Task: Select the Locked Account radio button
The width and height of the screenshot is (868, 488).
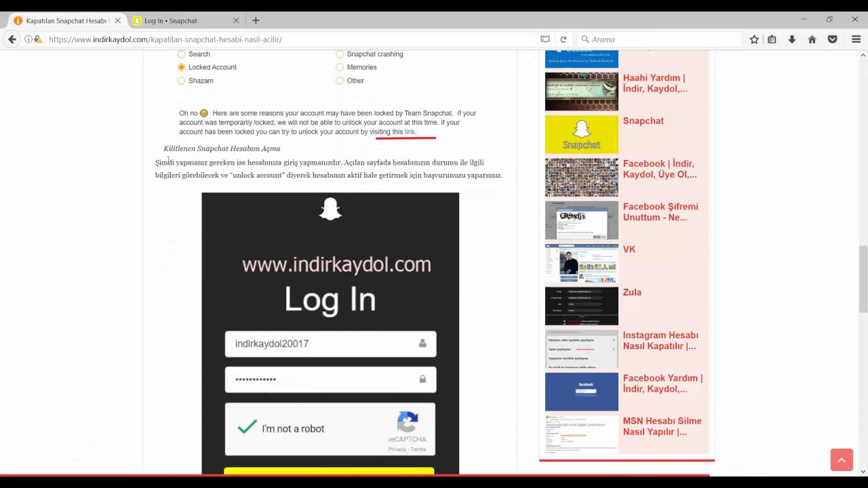Action: point(181,67)
